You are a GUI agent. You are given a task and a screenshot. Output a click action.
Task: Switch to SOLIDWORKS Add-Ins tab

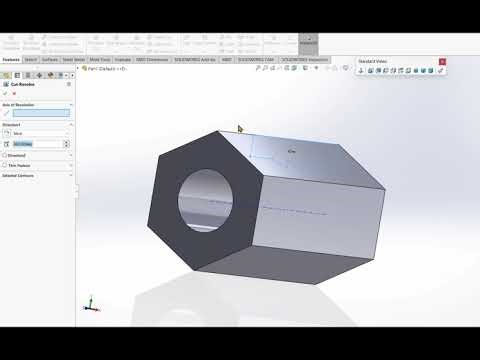click(x=195, y=60)
